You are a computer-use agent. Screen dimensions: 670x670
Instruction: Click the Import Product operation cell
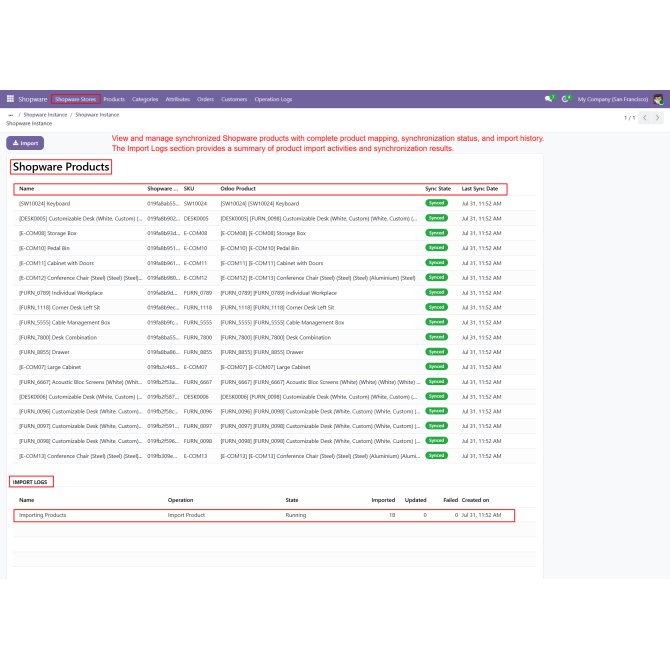click(186, 515)
